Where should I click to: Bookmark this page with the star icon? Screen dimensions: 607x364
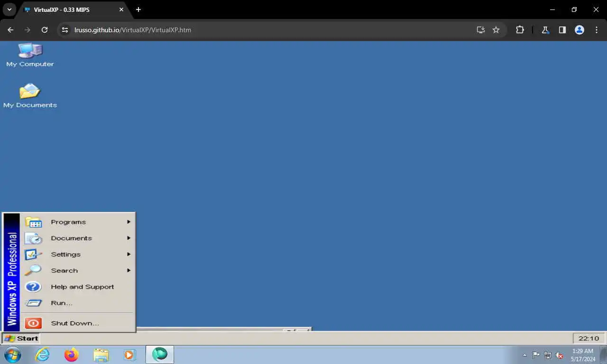(x=496, y=30)
